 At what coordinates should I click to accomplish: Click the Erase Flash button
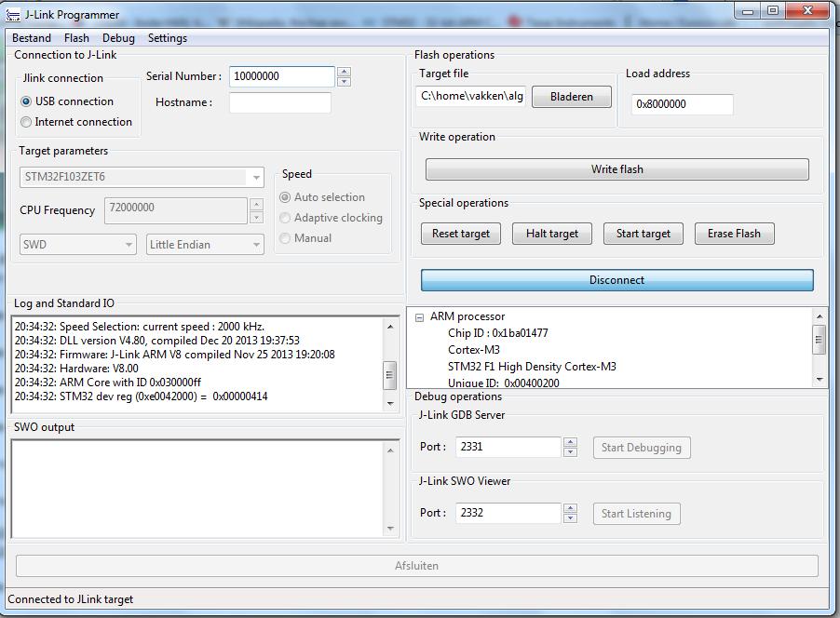pos(735,234)
